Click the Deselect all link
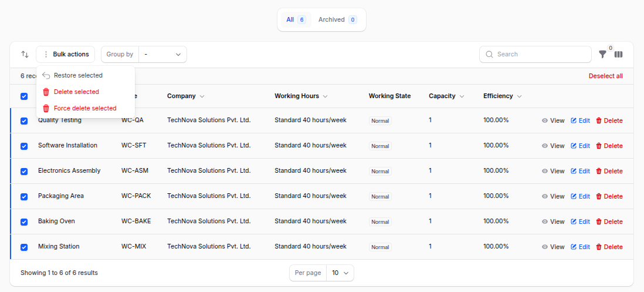Viewport: 644px width, 292px height. [606, 76]
